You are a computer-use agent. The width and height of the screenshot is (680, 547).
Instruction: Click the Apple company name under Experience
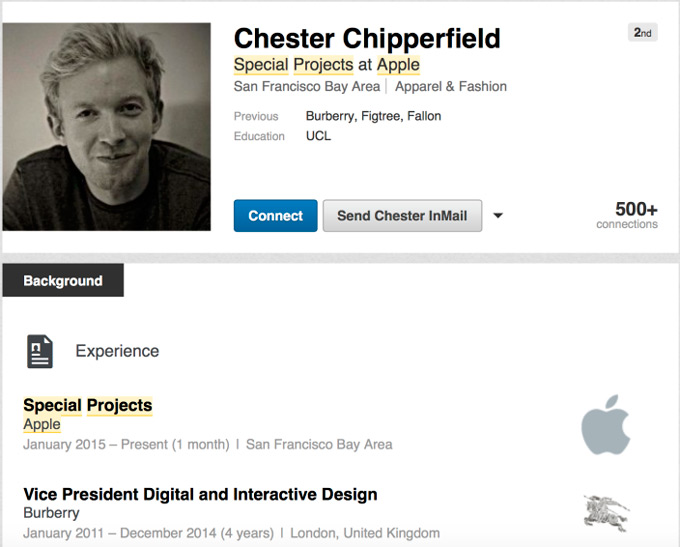coord(42,425)
